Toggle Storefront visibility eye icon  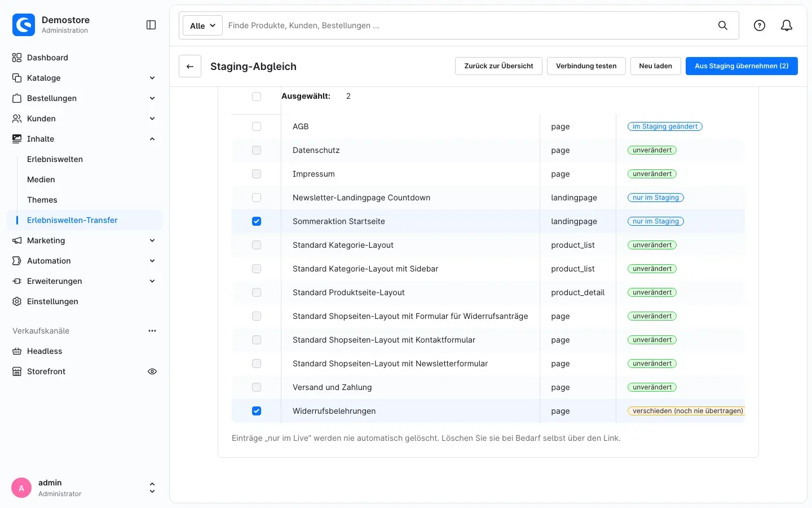(x=152, y=371)
